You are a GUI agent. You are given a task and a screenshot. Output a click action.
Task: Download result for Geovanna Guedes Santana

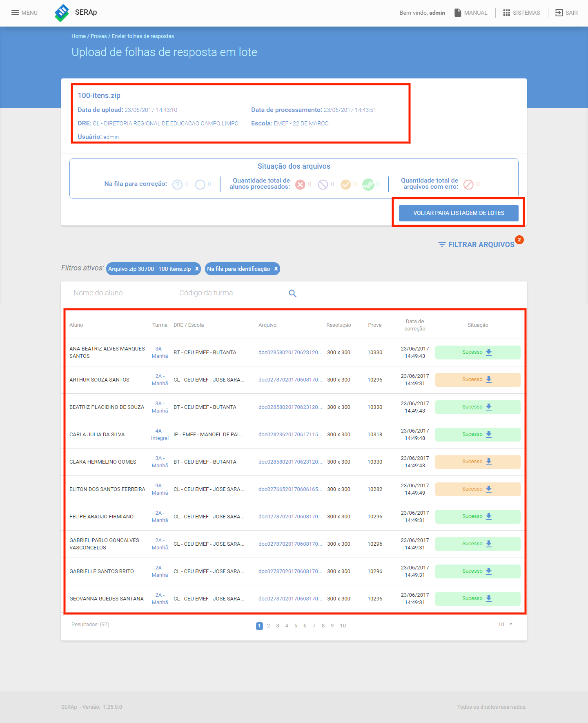pos(489,599)
